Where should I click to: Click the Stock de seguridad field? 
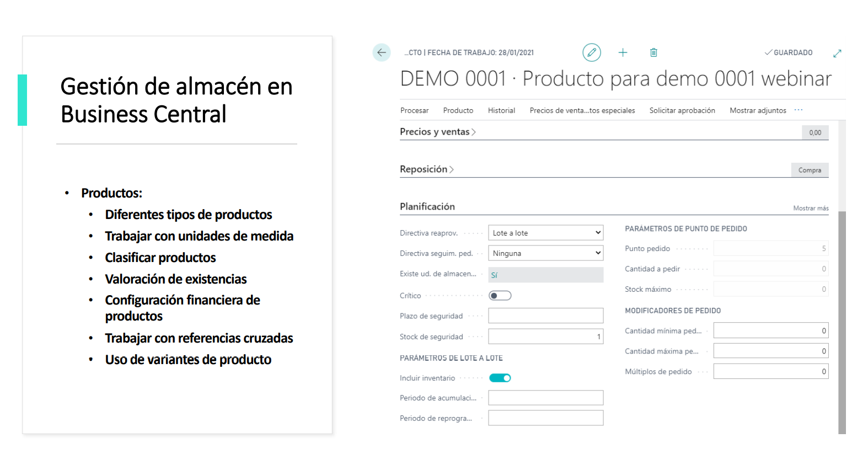click(x=546, y=337)
